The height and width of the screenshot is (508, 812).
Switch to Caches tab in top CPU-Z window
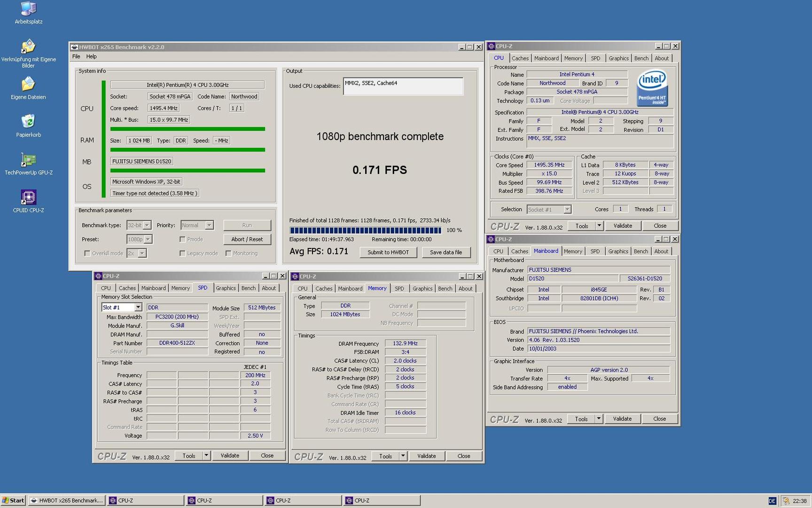tap(520, 58)
